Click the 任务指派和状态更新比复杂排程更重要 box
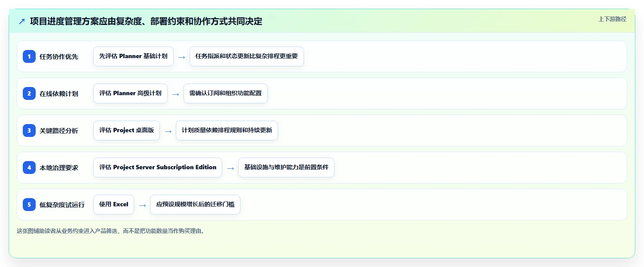The image size is (644, 267). coord(247,56)
